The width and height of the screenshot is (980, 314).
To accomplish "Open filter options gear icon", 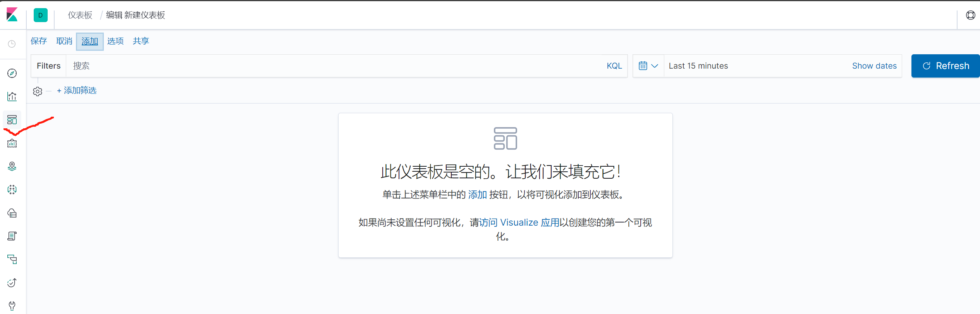I will [38, 91].
